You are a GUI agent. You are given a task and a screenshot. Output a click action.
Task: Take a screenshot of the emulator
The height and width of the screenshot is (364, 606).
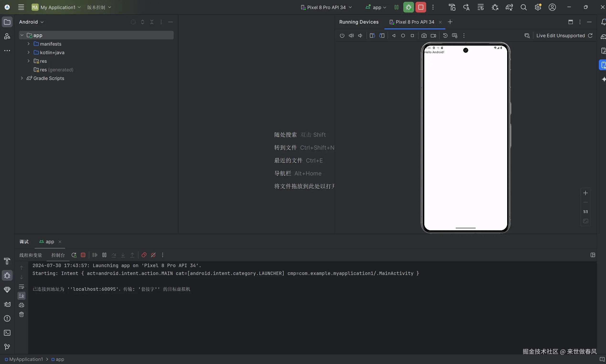tap(424, 36)
